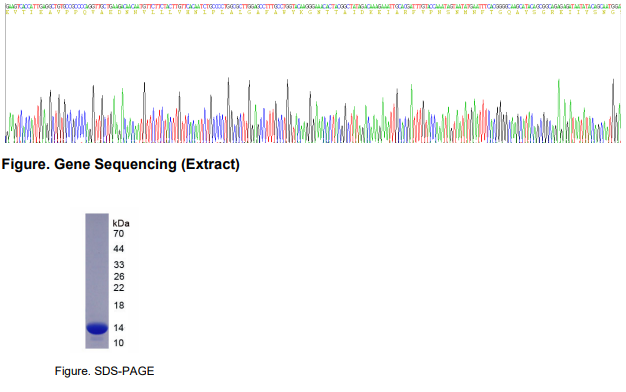Image resolution: width=626 pixels, height=392 pixels.
Task: Click the "44" marker label
Action: [119, 249]
